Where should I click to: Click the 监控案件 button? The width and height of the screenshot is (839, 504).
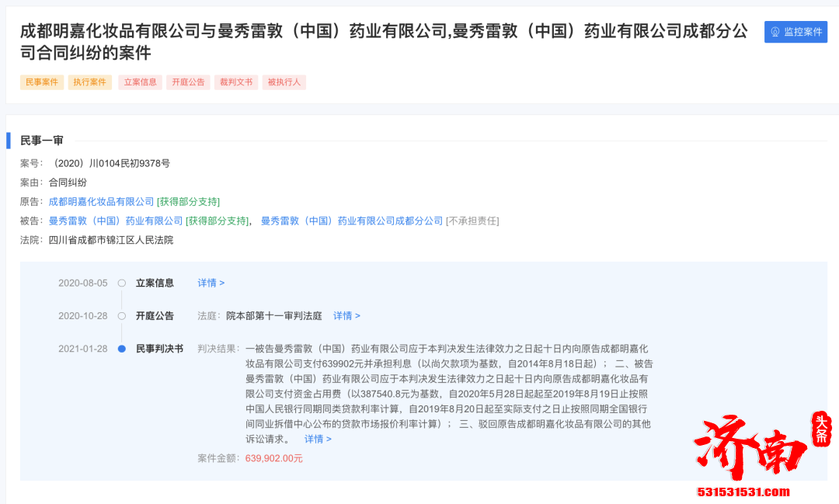coord(795,32)
